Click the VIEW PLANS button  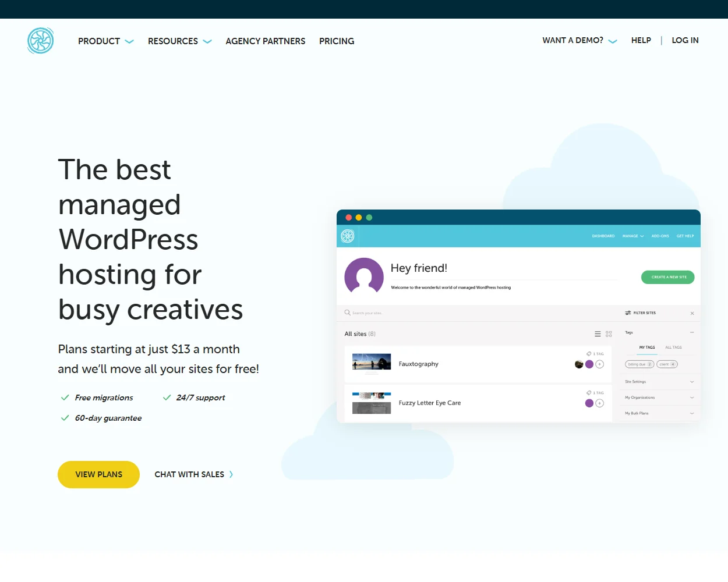(98, 474)
